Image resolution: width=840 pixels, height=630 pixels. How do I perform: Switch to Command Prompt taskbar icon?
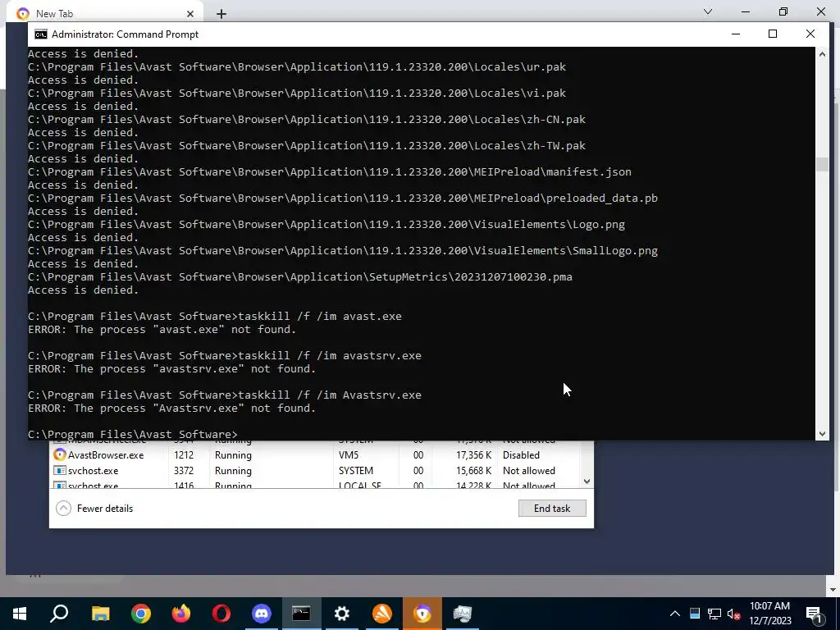pyautogui.click(x=301, y=614)
